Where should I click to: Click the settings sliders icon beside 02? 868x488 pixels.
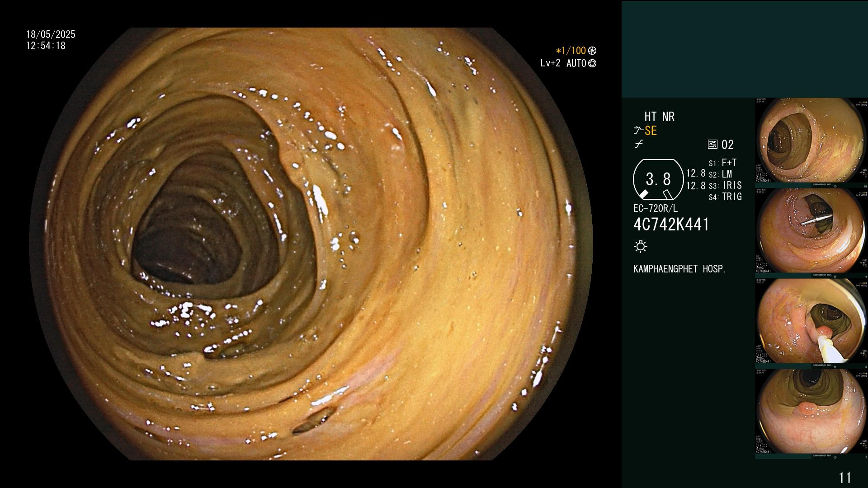tap(712, 145)
